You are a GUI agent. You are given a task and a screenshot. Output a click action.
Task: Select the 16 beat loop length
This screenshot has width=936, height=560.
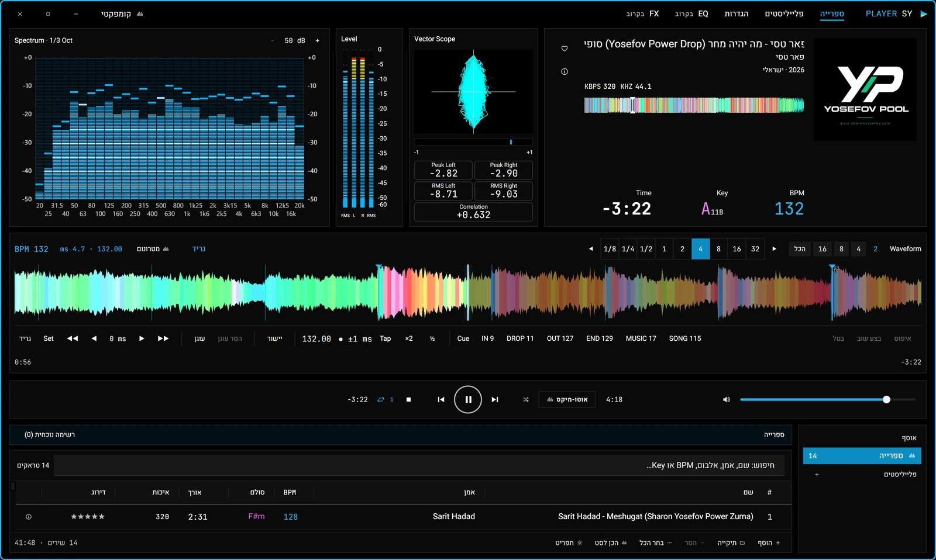(x=737, y=249)
